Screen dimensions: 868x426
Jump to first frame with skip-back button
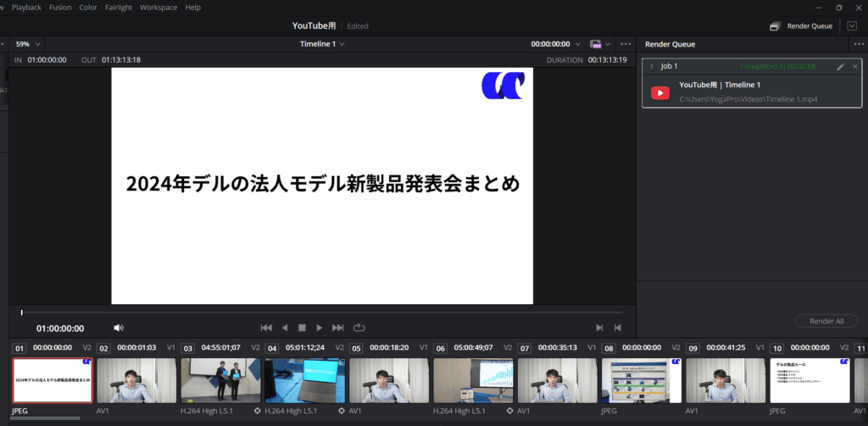(266, 328)
